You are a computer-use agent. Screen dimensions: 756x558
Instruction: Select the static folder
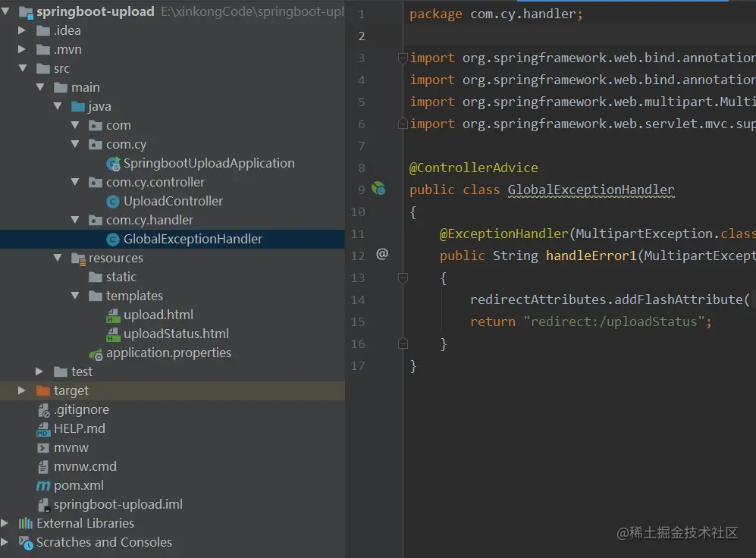[121, 277]
